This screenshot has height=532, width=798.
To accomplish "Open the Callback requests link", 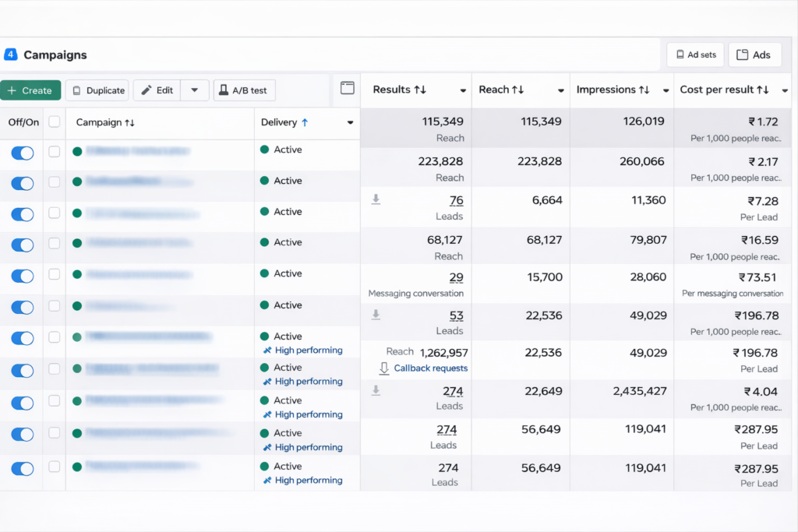I will (430, 368).
